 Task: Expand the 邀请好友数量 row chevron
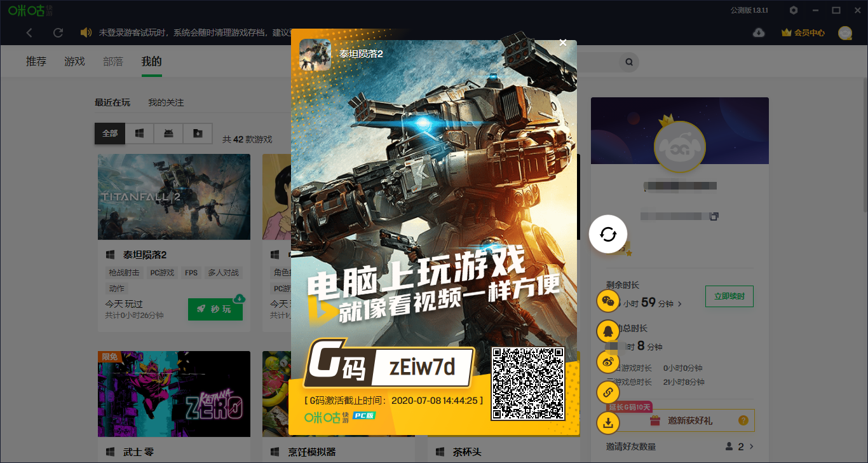[752, 446]
